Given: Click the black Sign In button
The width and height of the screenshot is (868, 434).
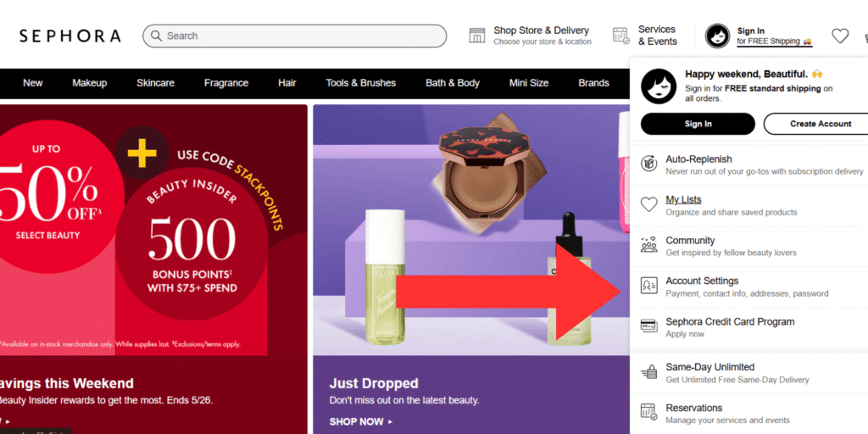Looking at the screenshot, I should (698, 124).
